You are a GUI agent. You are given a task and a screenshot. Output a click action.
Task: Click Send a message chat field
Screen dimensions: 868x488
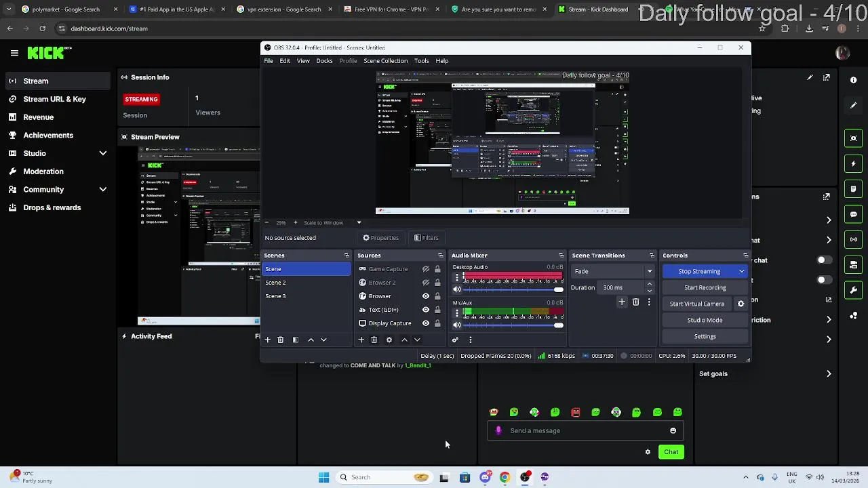point(585,430)
